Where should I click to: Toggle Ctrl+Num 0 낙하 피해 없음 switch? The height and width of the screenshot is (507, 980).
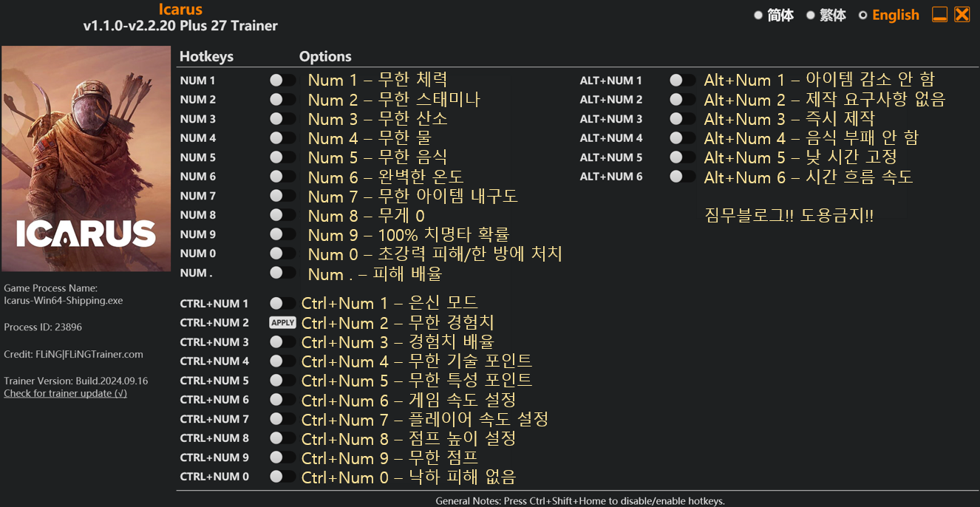pos(282,476)
